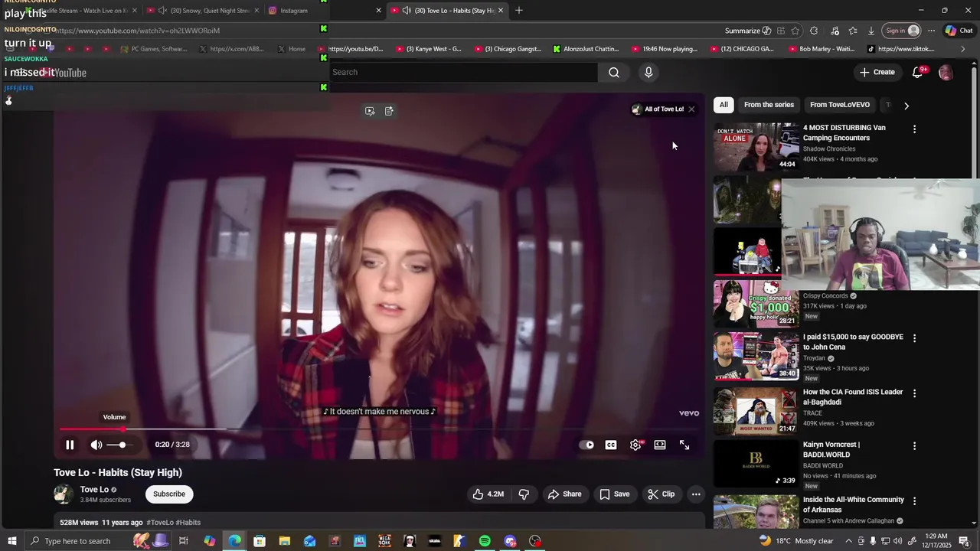This screenshot has height=551, width=980.
Task: Open 'How the CIA Found ISIS Leader' title
Action: coord(853,397)
